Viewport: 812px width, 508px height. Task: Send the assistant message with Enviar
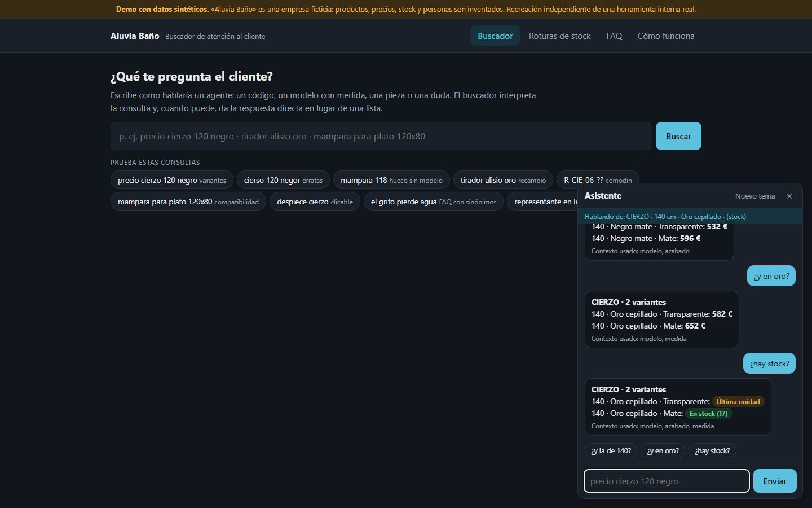[x=775, y=481]
